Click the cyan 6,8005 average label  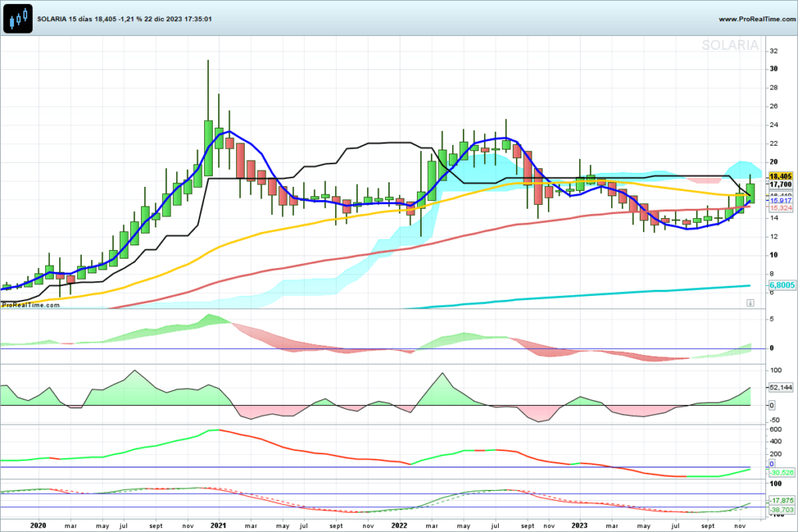pyautogui.click(x=782, y=285)
